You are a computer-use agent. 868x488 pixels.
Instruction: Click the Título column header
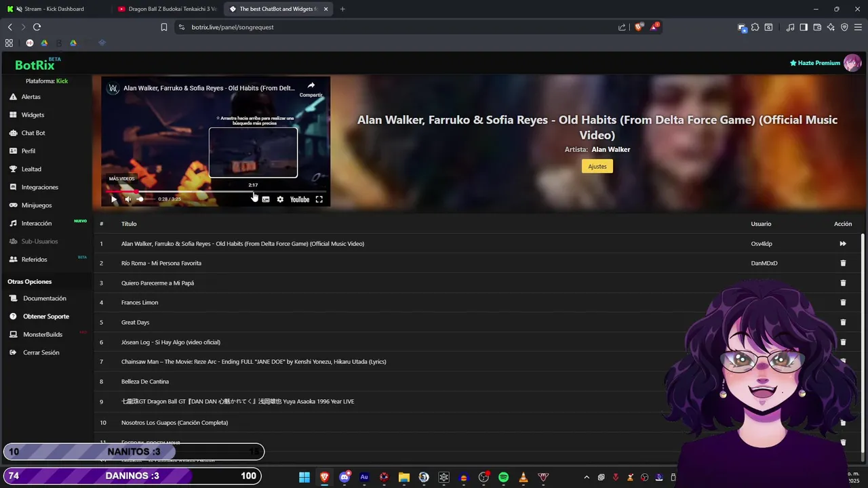click(129, 224)
